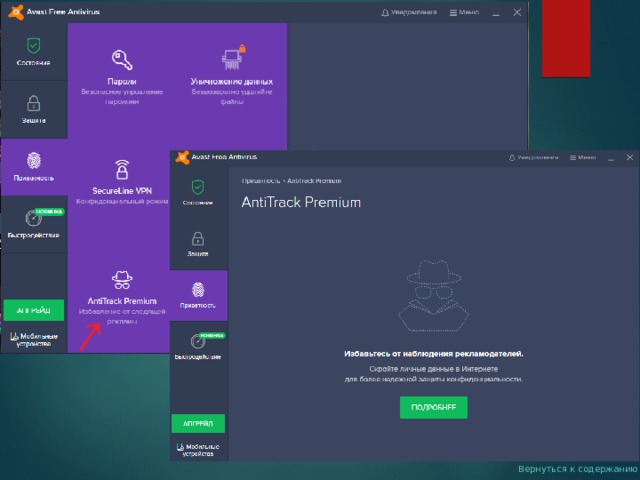
Task: Open the AntiTrack Premium tile
Action: click(122, 297)
